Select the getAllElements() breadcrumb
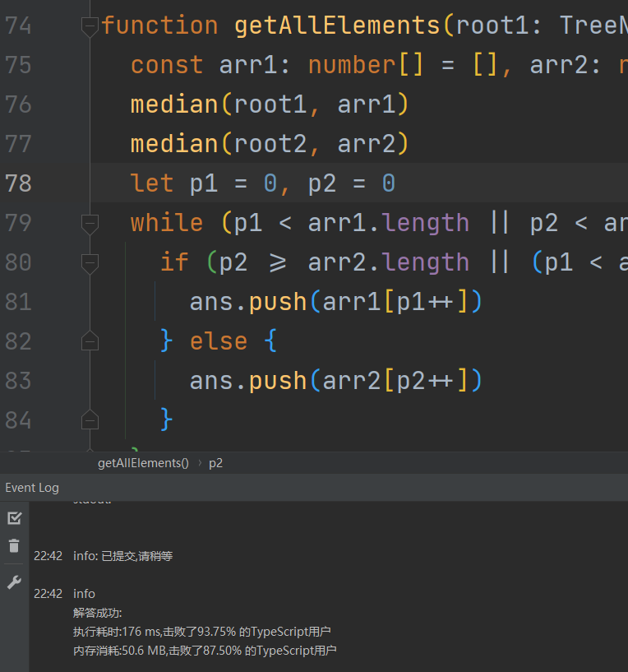 coord(143,463)
